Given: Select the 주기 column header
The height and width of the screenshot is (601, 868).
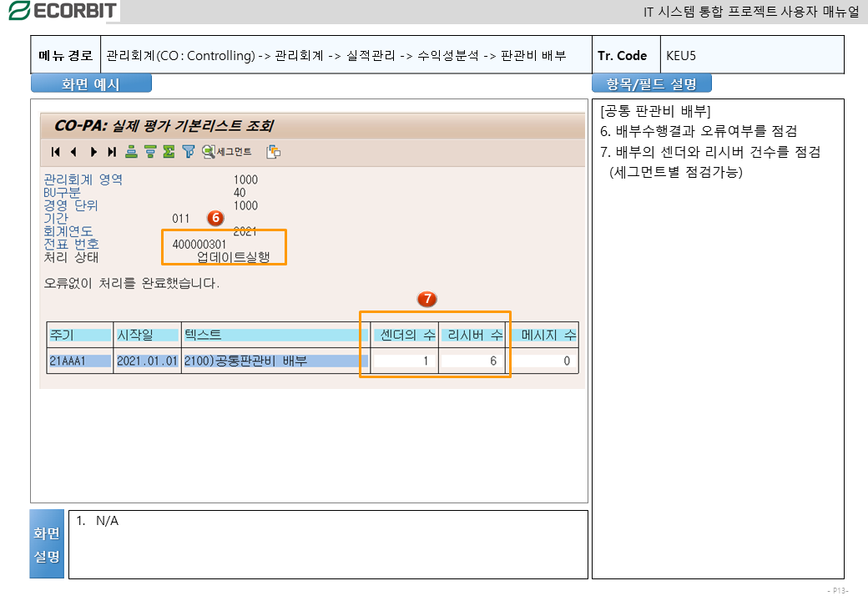Looking at the screenshot, I should [79, 335].
